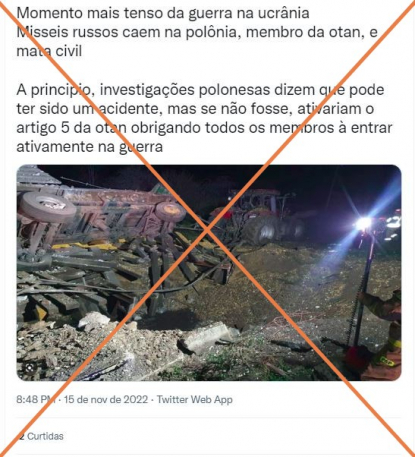Click the date 15 de nov de 2022
The height and width of the screenshot is (457, 415).
106,399
